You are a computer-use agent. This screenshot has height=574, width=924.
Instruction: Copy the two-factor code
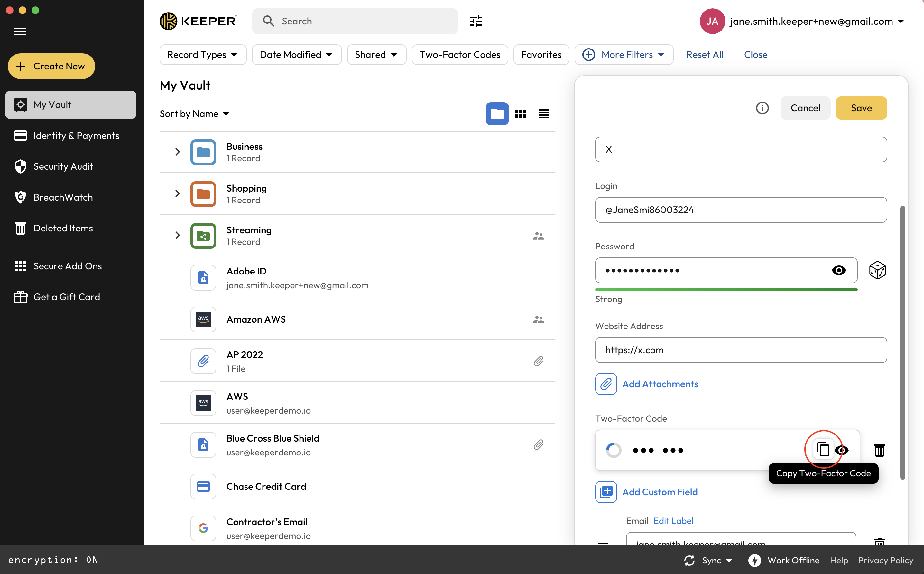[x=823, y=450]
